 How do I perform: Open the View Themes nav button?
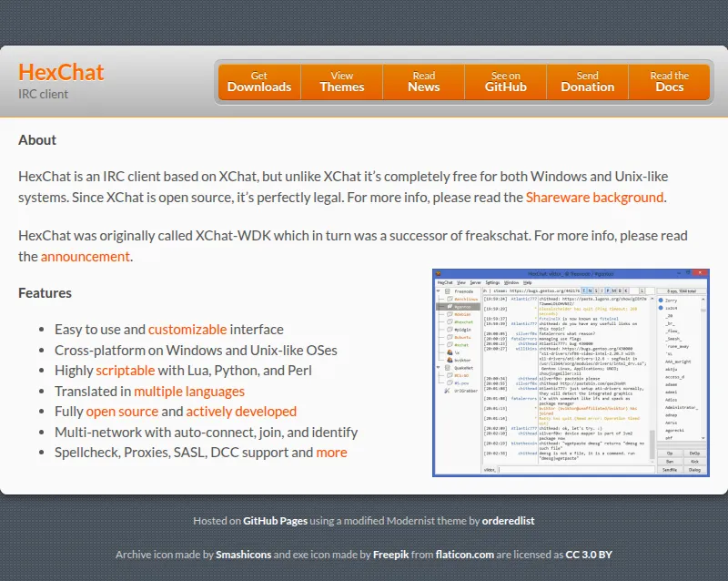click(x=342, y=82)
